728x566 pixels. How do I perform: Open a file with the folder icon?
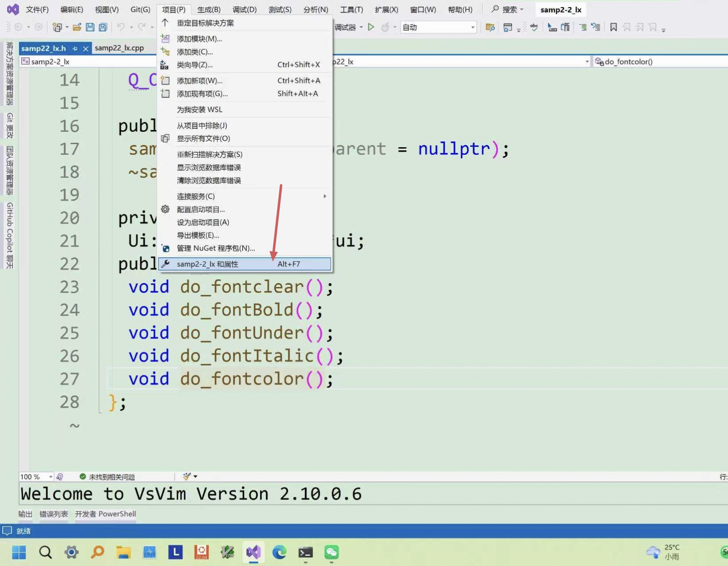(x=77, y=27)
